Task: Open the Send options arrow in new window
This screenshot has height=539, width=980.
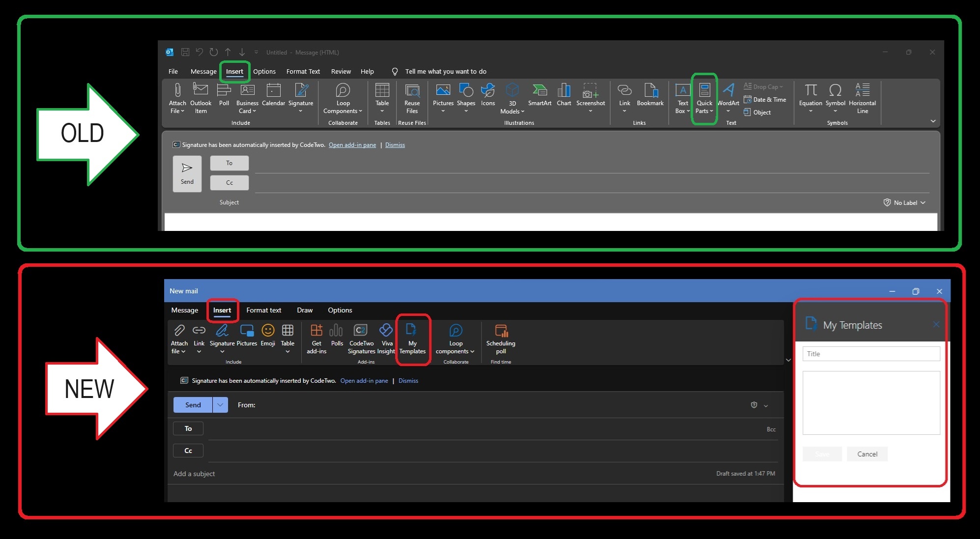Action: (220, 405)
